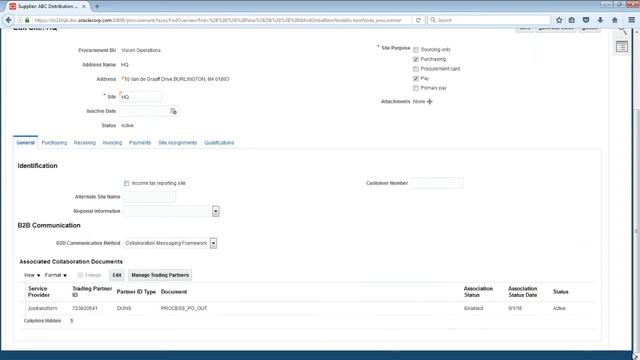This screenshot has width=640, height=360.
Task: Click the Document column header
Action: pos(174,291)
